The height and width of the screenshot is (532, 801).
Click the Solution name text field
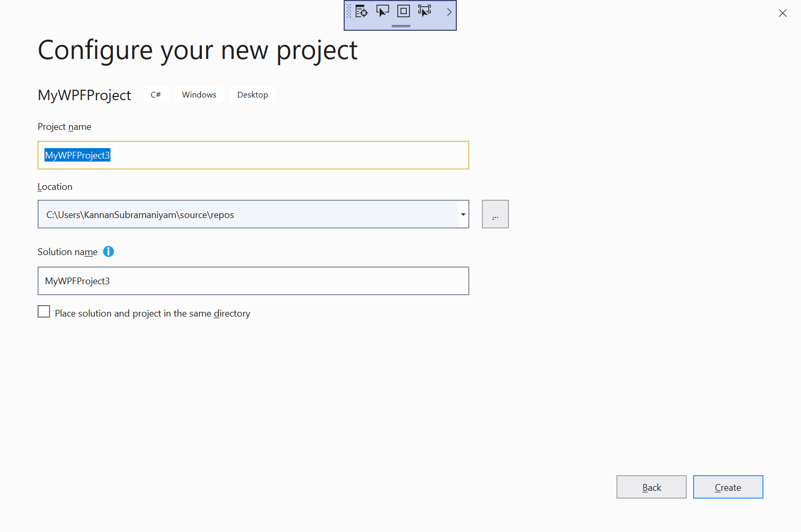pos(253,281)
